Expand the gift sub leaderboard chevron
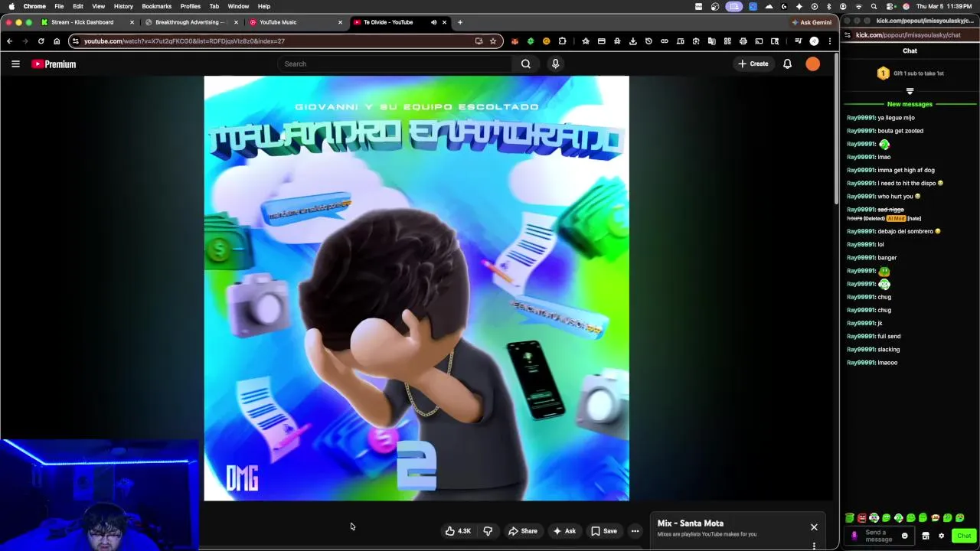Screen dimensions: 980x551 coord(910,91)
